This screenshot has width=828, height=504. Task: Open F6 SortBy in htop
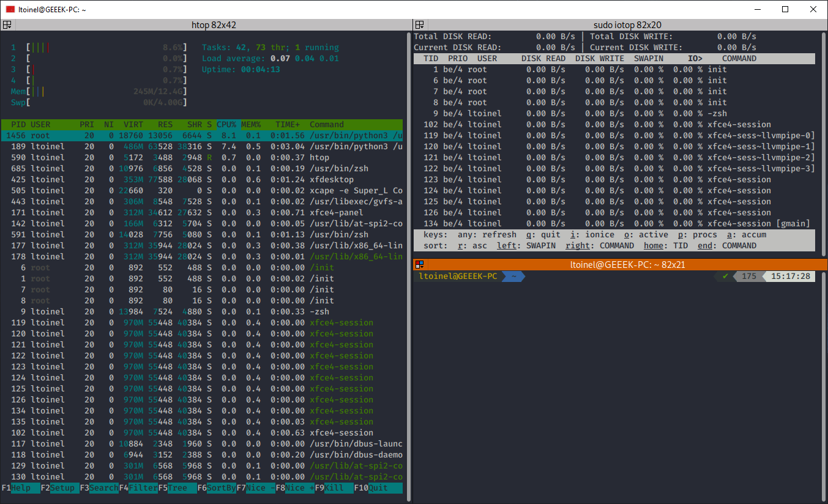(217, 488)
